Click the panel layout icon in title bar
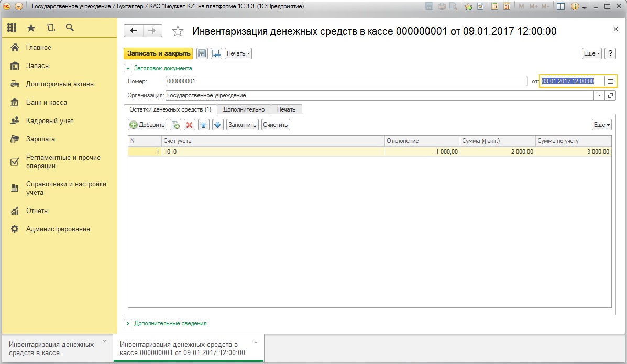Image resolution: width=627 pixels, height=364 pixels. tap(560, 6)
